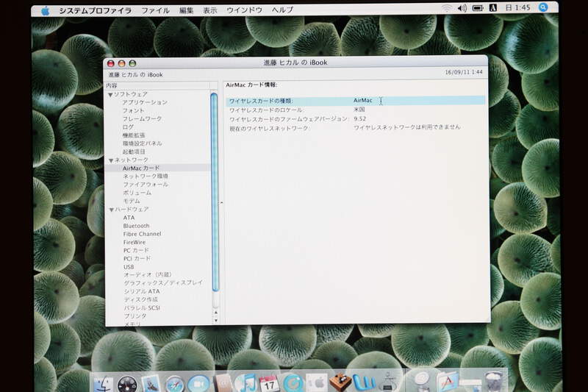The height and width of the screenshot is (392, 588).
Task: Select ネットワーク環境 in the sidebar
Action: [146, 177]
